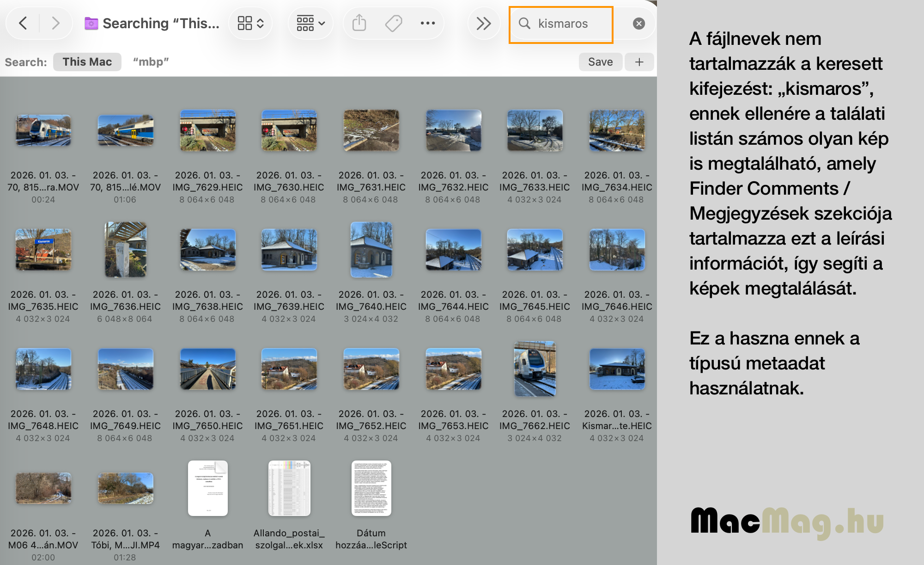
Task: Click the Save search button
Action: click(600, 62)
